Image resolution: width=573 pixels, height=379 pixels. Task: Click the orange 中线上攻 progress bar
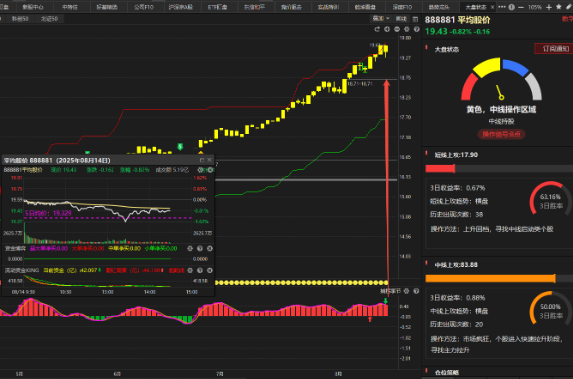click(x=490, y=279)
